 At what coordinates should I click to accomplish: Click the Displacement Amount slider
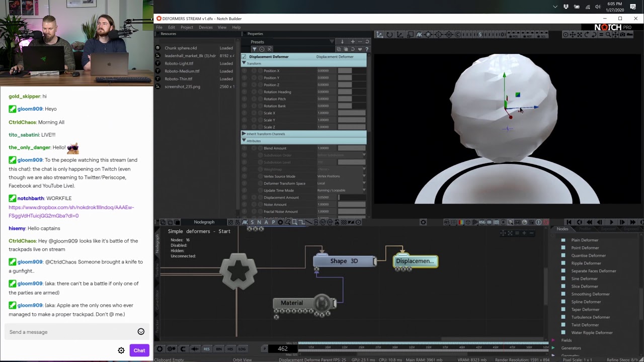[352, 198]
